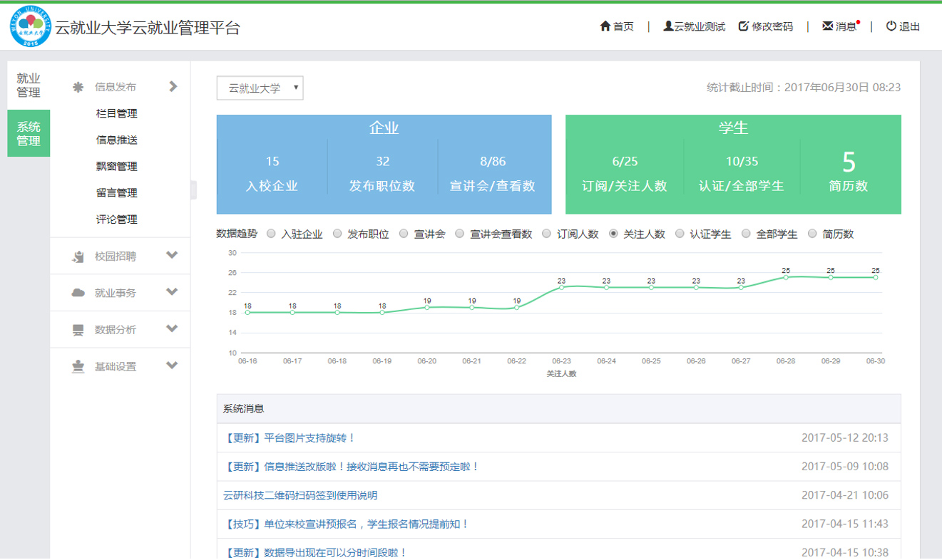This screenshot has height=560, width=942.
Task: Open the 云就业大学 school dropdown
Action: (260, 88)
